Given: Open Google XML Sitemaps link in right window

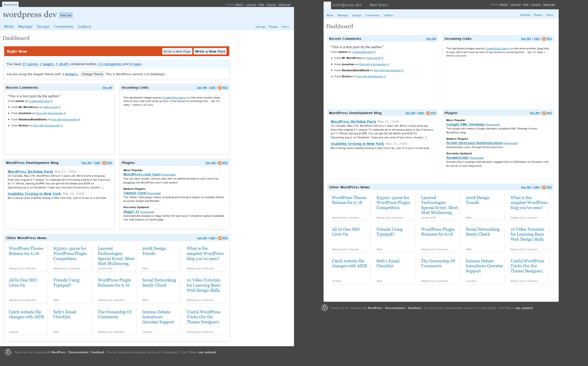Looking at the screenshot, I should click(x=465, y=124).
